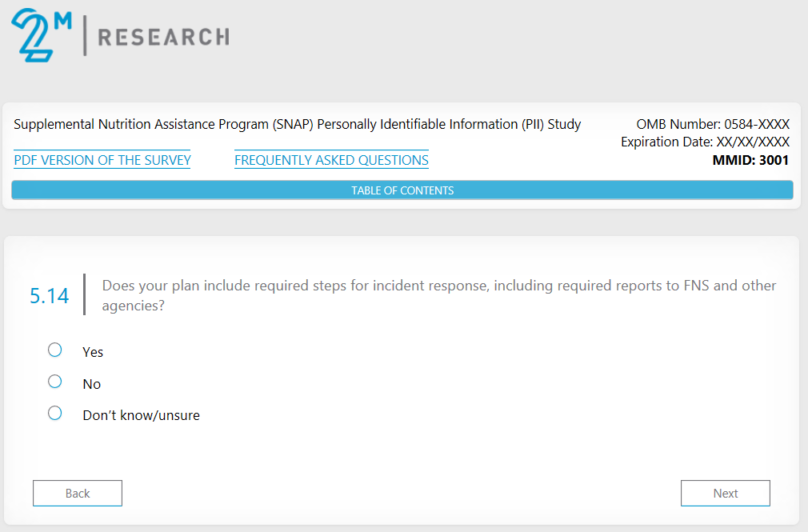
Task: Click the "No" answer label text
Action: (x=92, y=384)
